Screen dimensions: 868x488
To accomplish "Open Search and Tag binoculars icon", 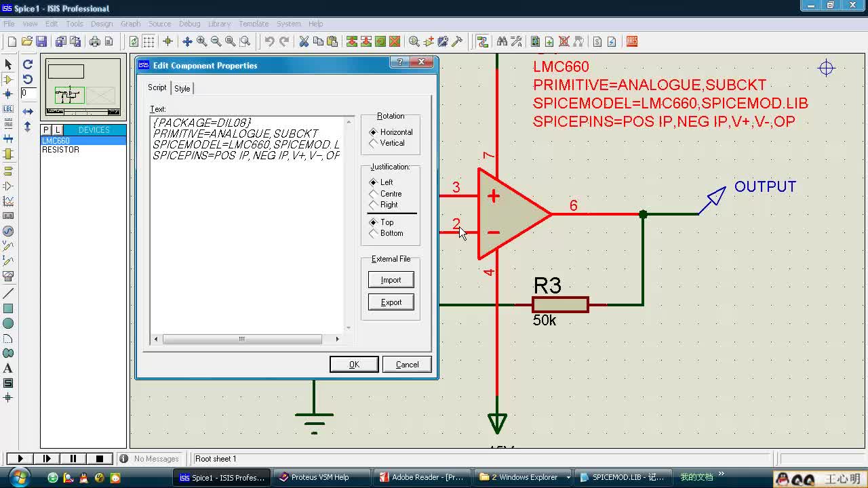I will click(502, 41).
